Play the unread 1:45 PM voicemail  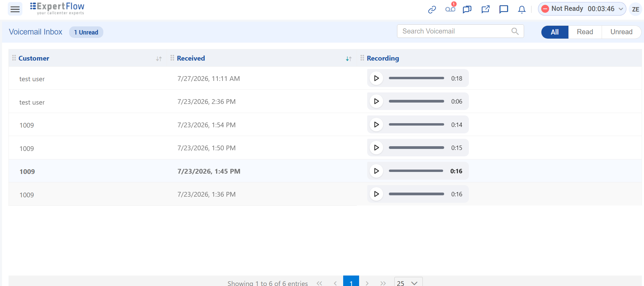[x=376, y=171]
